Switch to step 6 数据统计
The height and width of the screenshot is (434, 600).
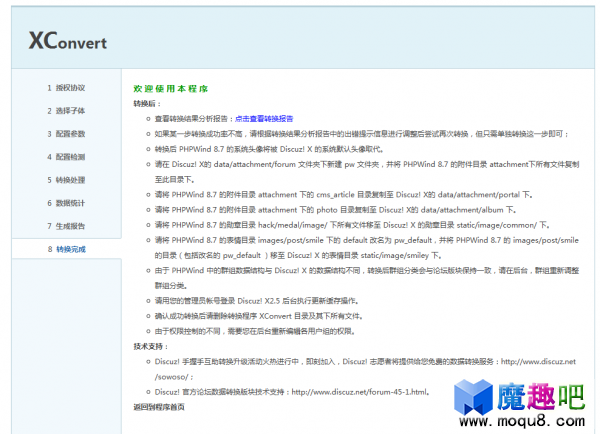click(66, 203)
